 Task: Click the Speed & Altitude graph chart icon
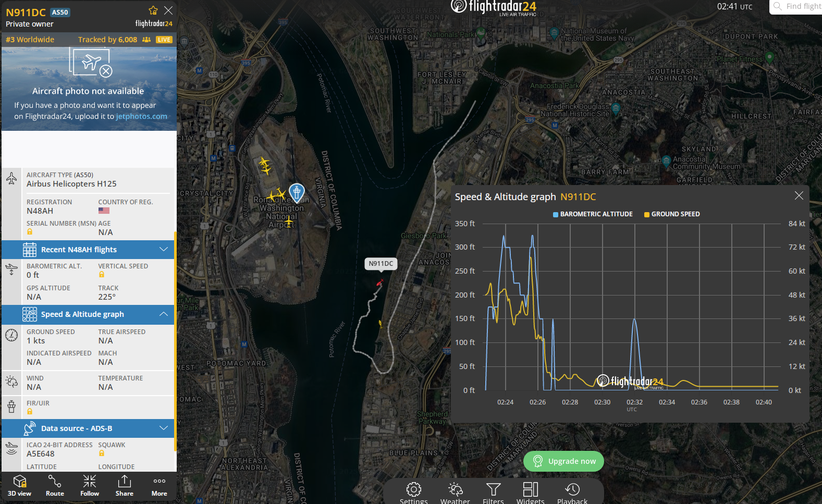point(30,314)
